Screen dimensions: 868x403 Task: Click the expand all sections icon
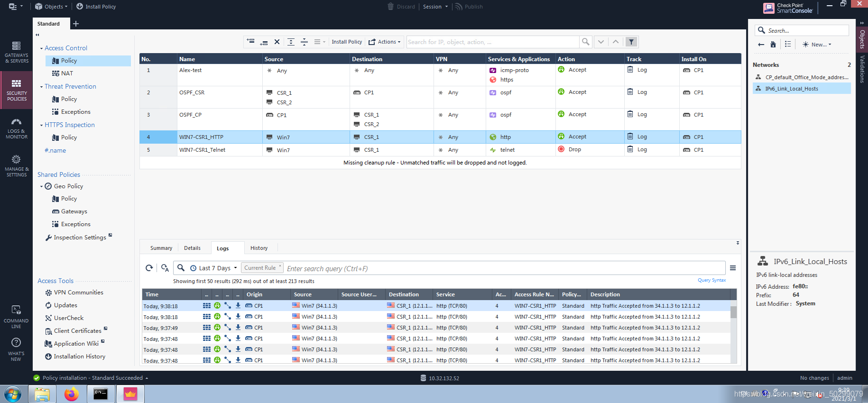[291, 42]
